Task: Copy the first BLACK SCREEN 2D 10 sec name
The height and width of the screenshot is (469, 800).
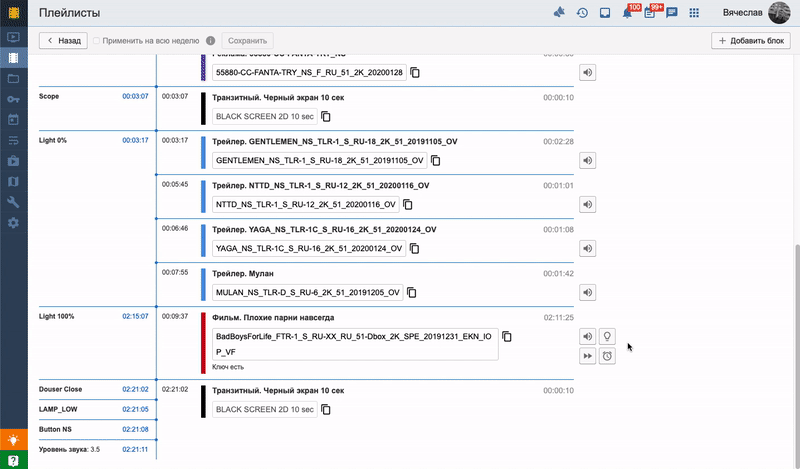Action: pyautogui.click(x=326, y=116)
